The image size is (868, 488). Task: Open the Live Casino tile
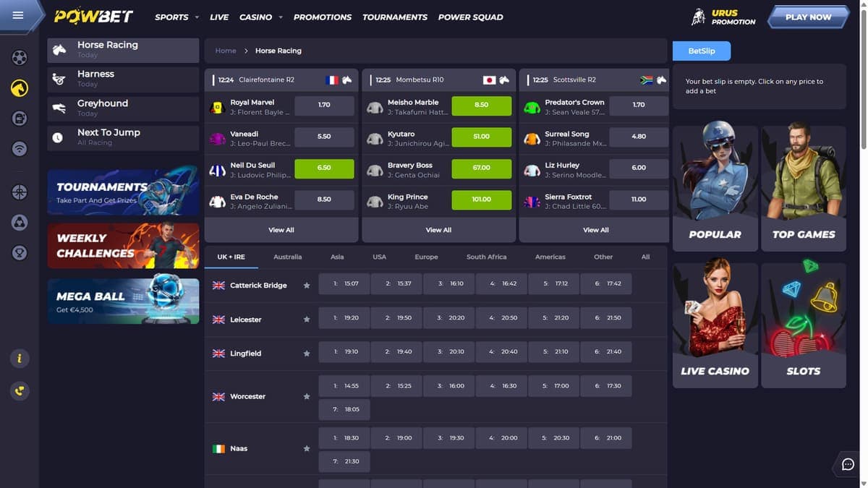click(715, 325)
